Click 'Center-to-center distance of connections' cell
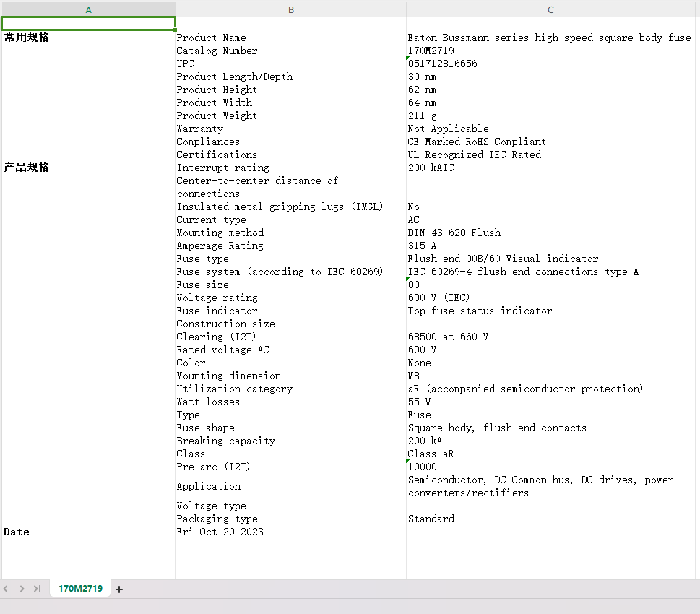Screen dimensions: 700x614 coord(290,186)
